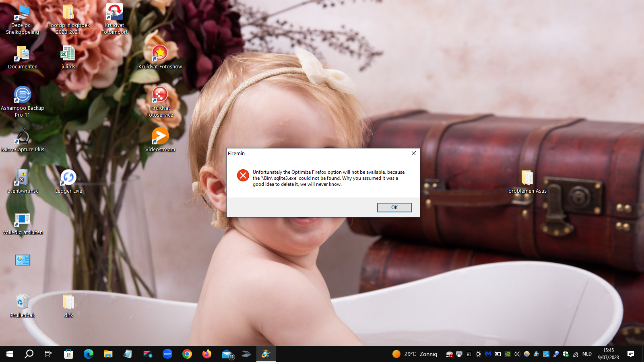Screen dimensions: 644x362
Task: Start Ashampoo Backup Pro 11
Action: [23, 96]
